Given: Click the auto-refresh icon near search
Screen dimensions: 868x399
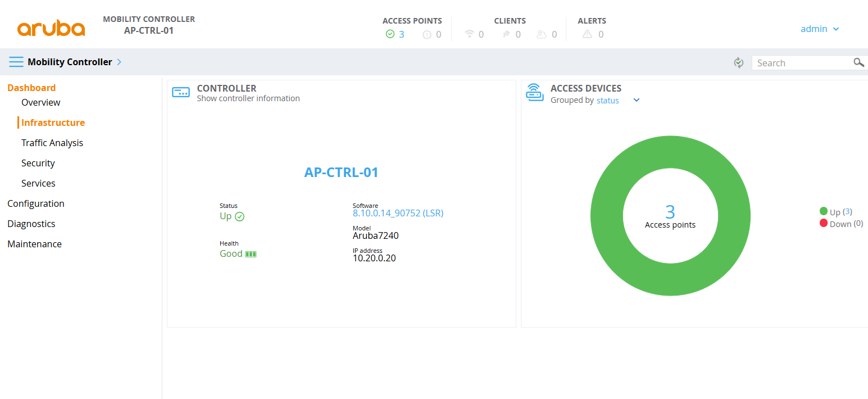Looking at the screenshot, I should coord(738,62).
